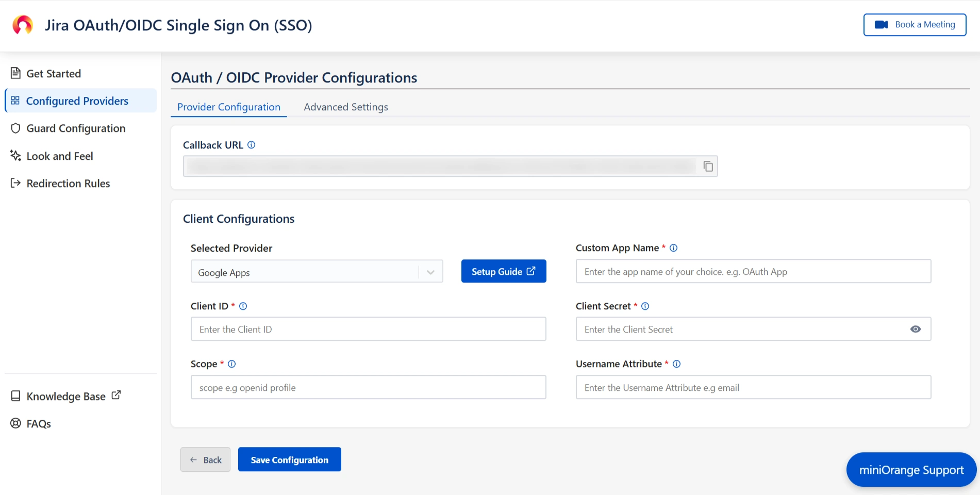Viewport: 980px width, 495px height.
Task: Focus the Username Attribute input field
Action: [x=753, y=387]
